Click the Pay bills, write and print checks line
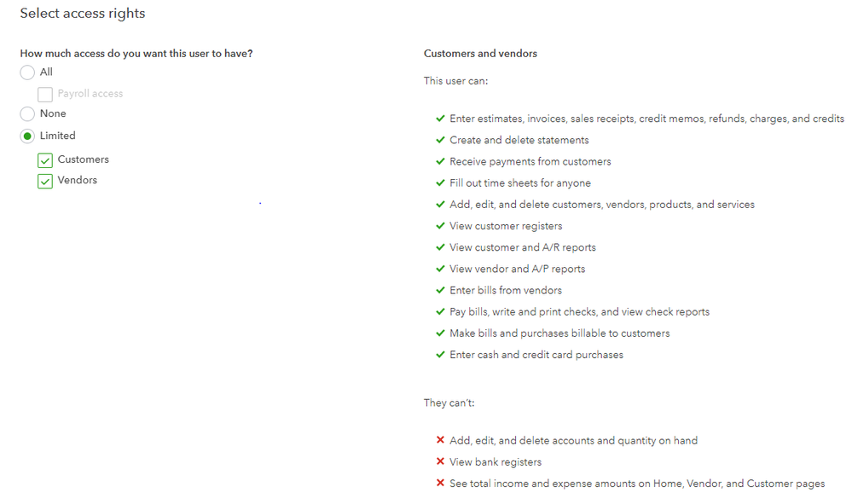 (x=579, y=312)
